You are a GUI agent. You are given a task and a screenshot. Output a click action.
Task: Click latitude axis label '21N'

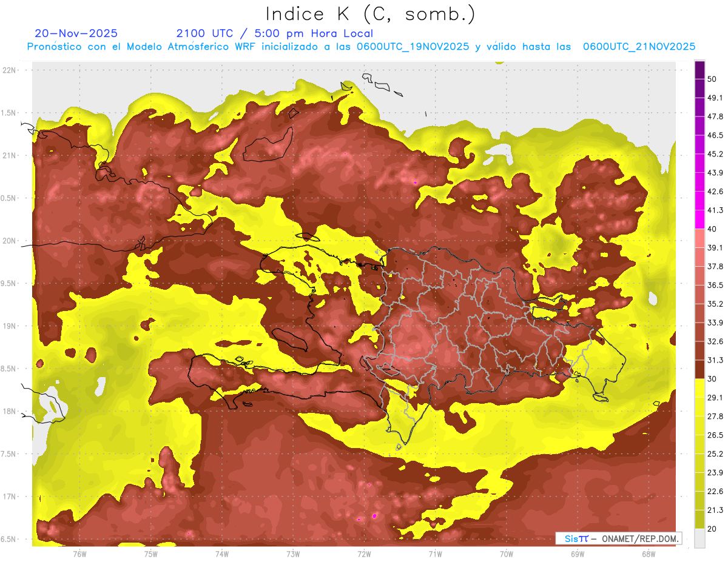point(9,155)
